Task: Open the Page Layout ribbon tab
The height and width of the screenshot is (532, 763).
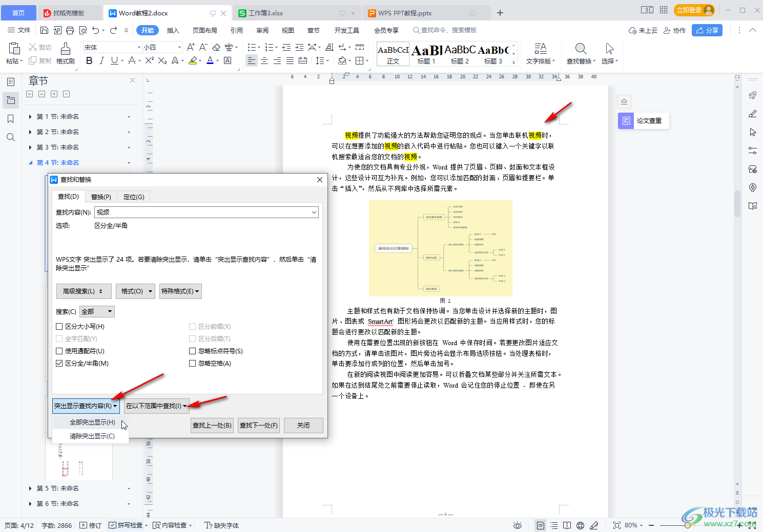Action: point(205,30)
